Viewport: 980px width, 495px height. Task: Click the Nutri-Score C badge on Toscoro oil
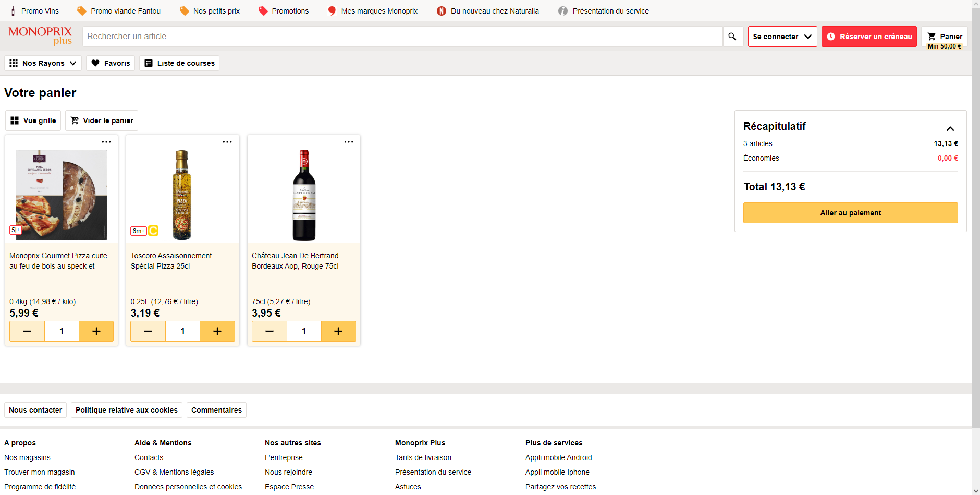pos(153,231)
